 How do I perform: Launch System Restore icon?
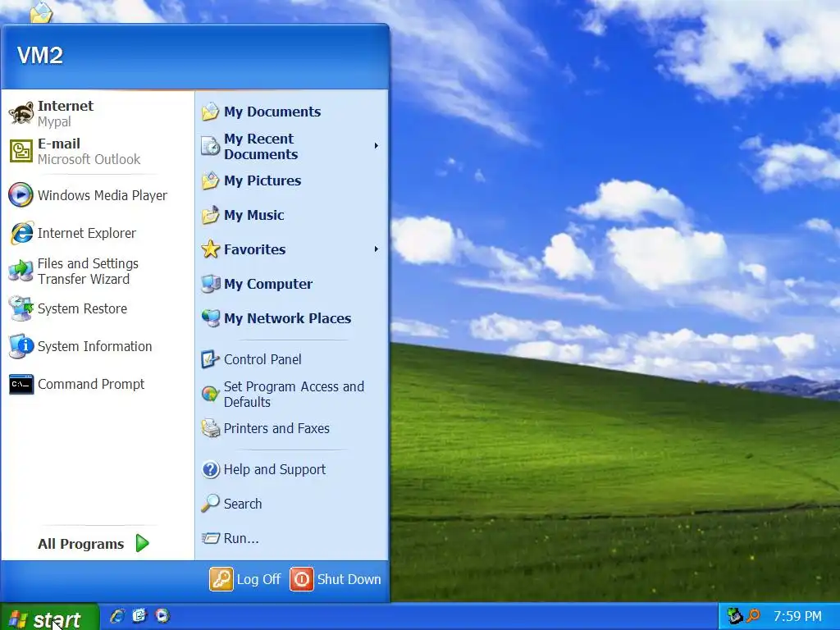tap(21, 308)
